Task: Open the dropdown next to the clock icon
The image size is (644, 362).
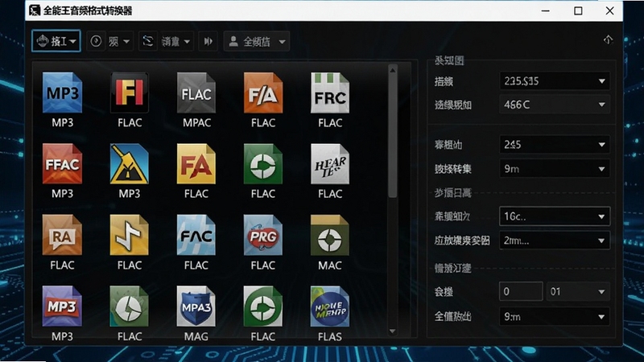Action: coord(119,41)
